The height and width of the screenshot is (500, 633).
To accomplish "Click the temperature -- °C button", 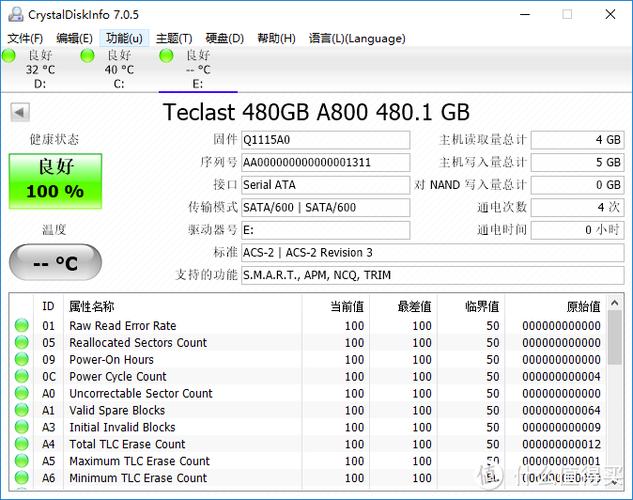I will tap(55, 264).
